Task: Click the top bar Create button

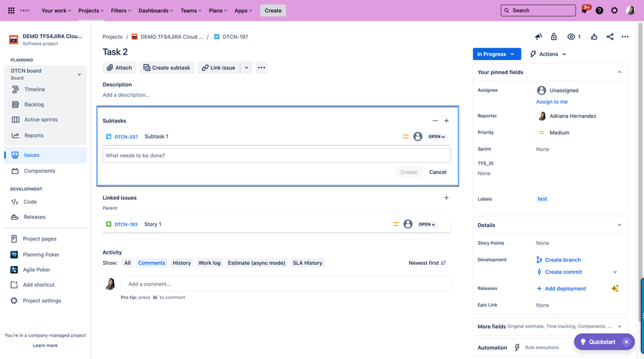Action: [x=273, y=11]
